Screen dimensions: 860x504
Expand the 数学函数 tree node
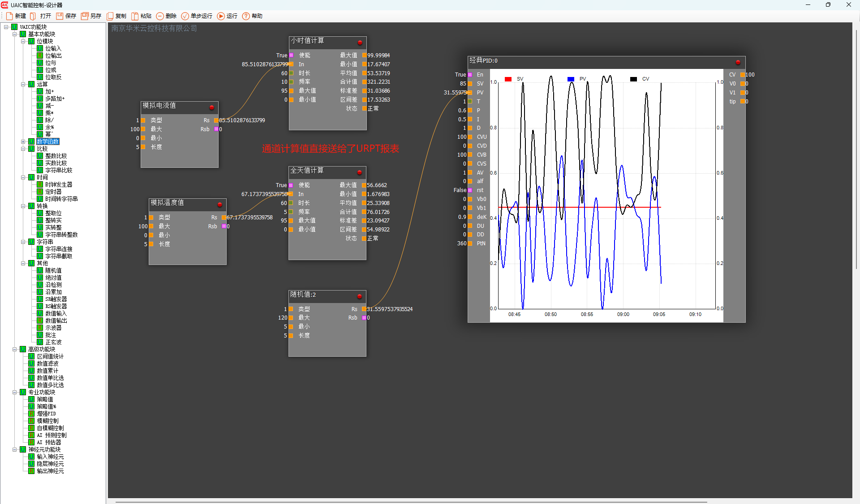point(23,141)
